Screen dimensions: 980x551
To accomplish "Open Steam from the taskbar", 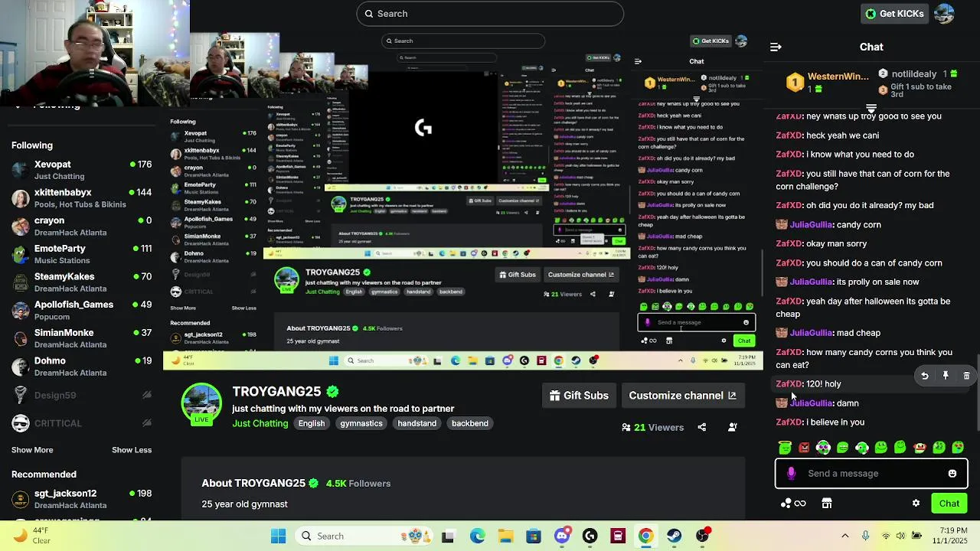I will click(x=674, y=536).
